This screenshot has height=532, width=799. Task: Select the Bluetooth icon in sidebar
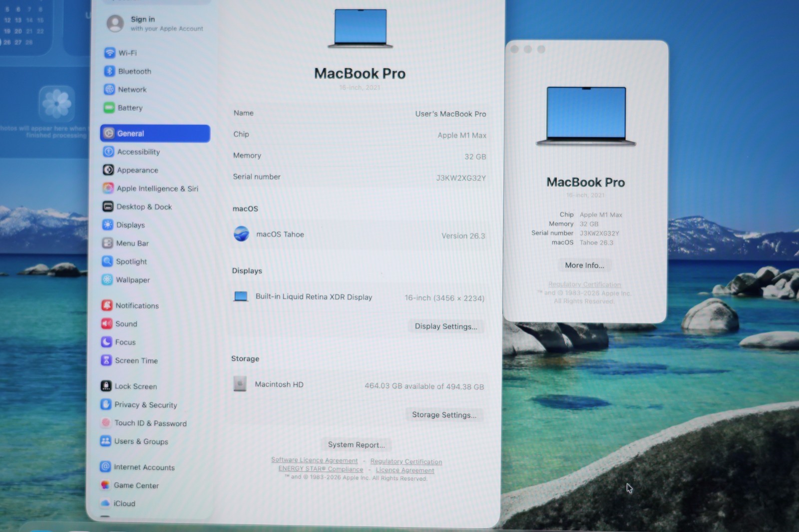point(109,71)
